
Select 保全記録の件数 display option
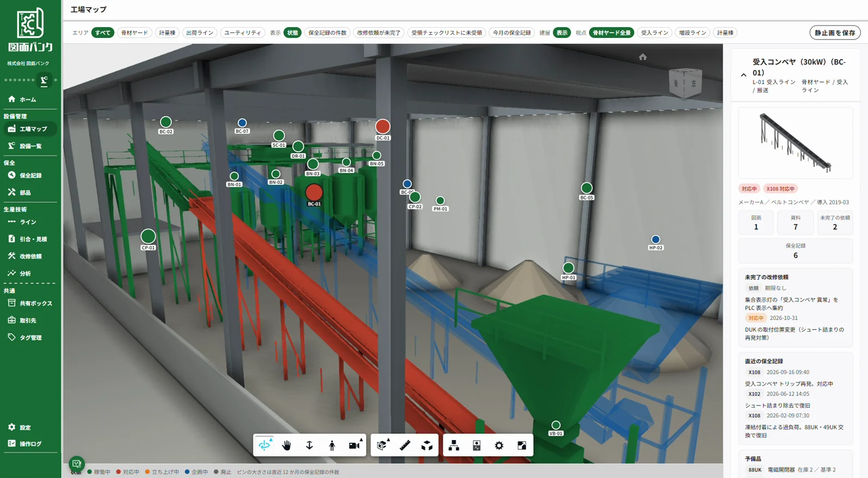[327, 33]
